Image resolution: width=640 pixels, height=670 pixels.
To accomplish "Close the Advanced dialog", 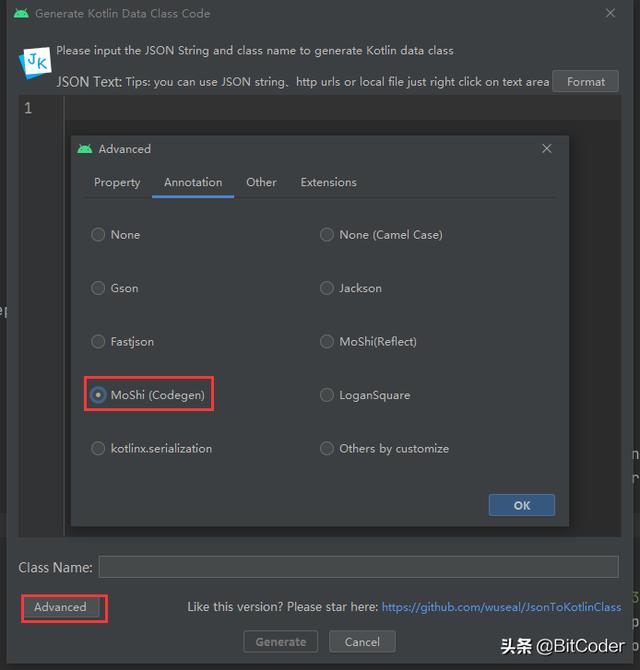I will tap(546, 149).
